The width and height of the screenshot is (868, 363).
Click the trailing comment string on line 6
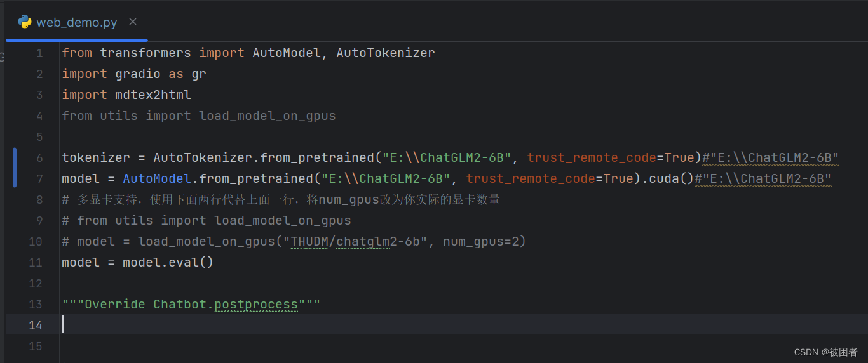click(x=771, y=158)
